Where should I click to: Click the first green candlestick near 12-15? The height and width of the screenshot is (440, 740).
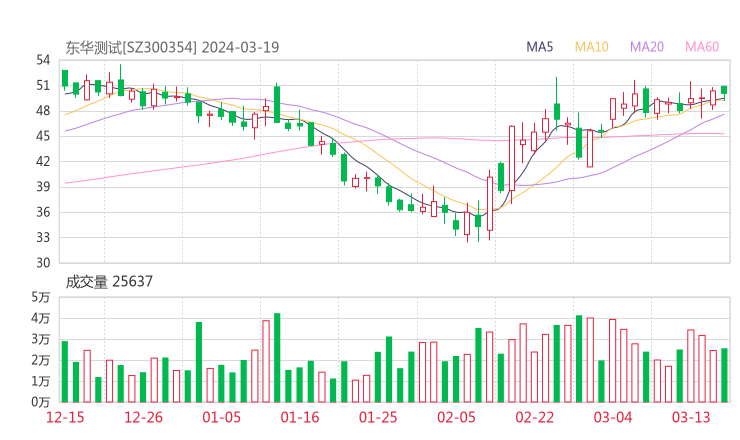pos(65,78)
